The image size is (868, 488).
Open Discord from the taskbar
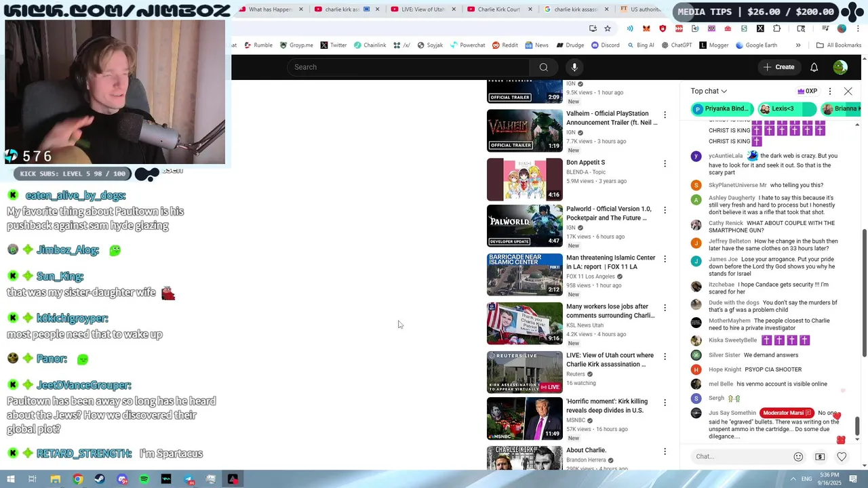point(122,479)
